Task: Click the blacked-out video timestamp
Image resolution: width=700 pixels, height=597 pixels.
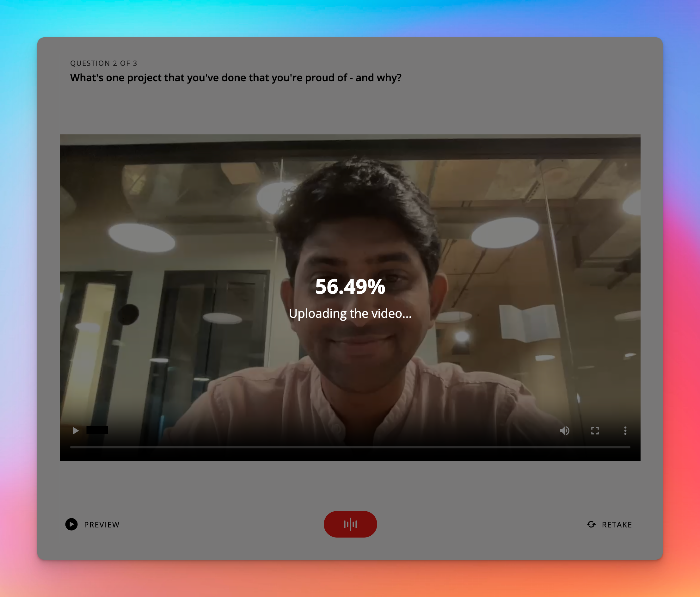Action: (x=97, y=430)
